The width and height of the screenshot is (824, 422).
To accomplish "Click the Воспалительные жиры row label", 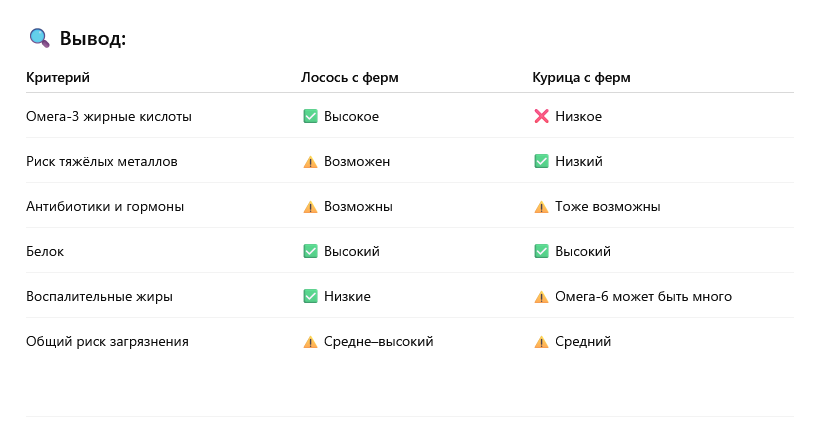I will coord(99,296).
